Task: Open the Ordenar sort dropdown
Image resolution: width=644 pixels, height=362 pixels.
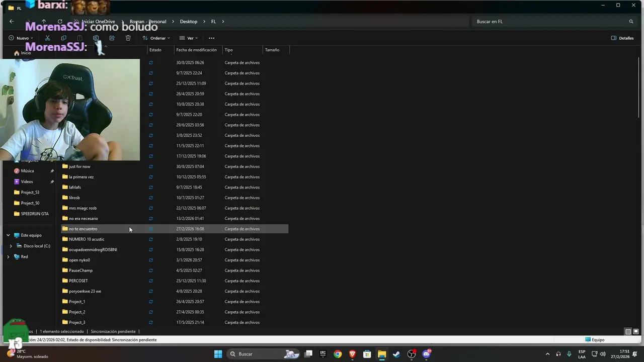Action: [x=156, y=38]
